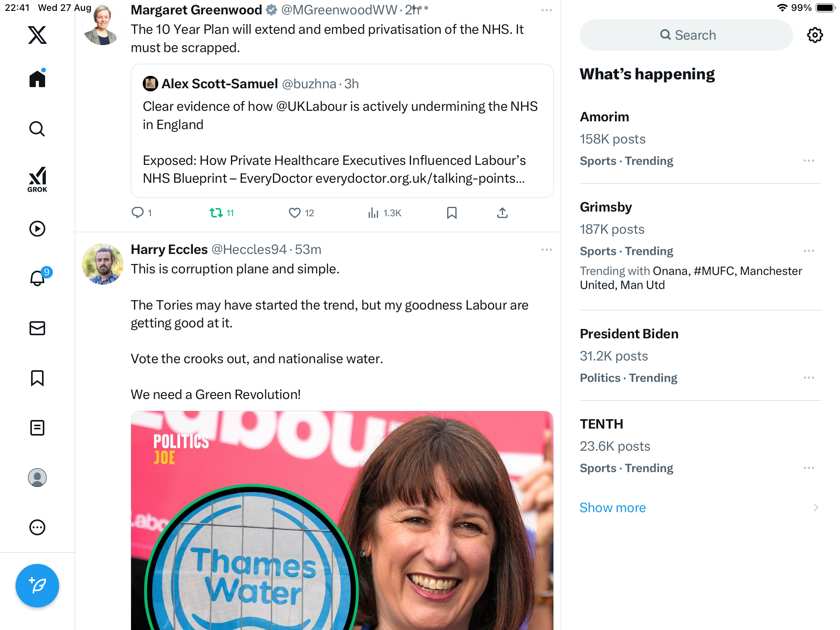The height and width of the screenshot is (630, 840).
Task: Click Show more trends link
Action: 612,507
